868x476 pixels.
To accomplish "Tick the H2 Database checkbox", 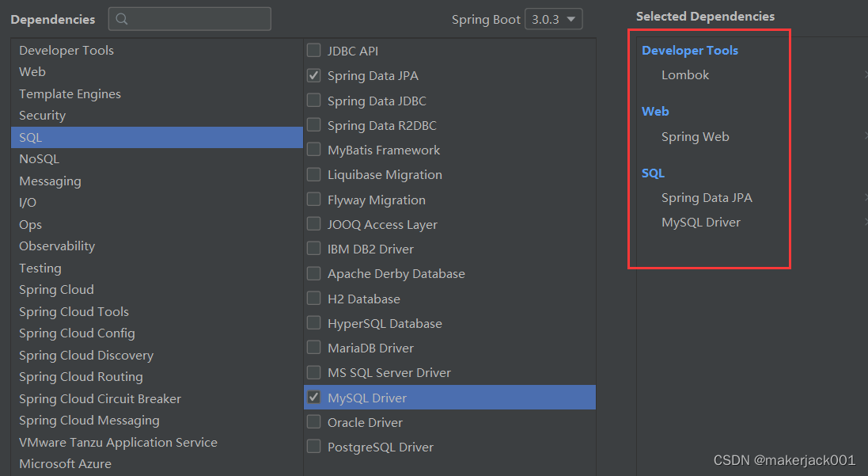I will [x=314, y=299].
